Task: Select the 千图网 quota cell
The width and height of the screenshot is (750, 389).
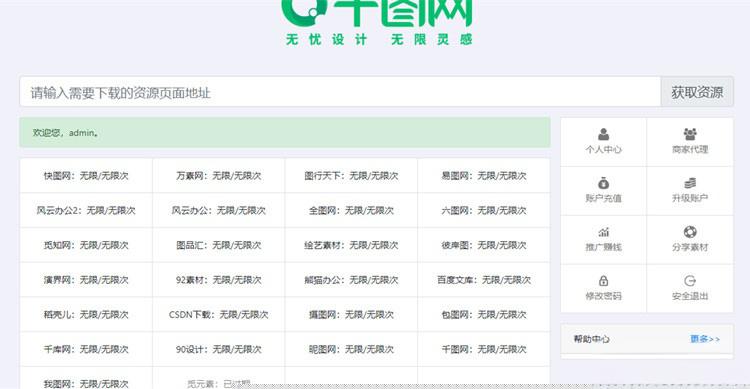Action: (x=484, y=349)
